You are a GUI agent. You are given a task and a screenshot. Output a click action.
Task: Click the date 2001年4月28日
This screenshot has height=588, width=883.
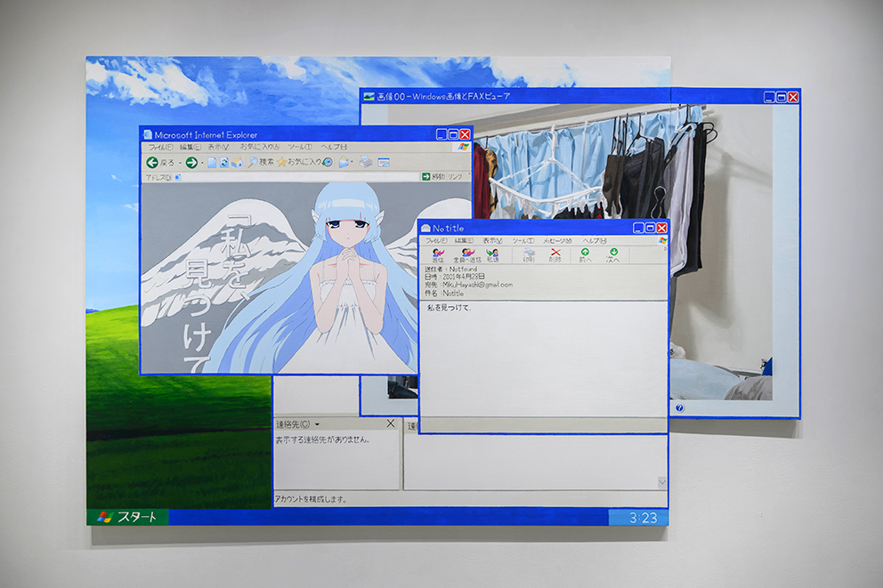(x=464, y=277)
